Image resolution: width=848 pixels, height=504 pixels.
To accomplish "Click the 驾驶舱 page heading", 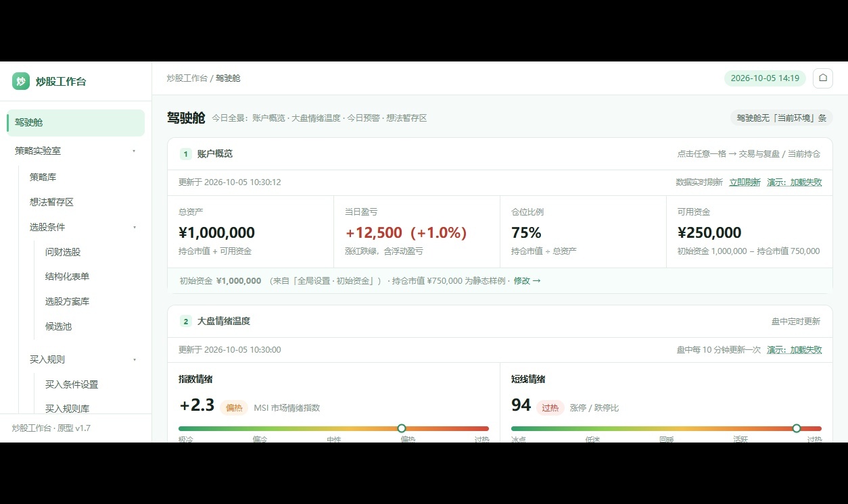I will tap(186, 118).
